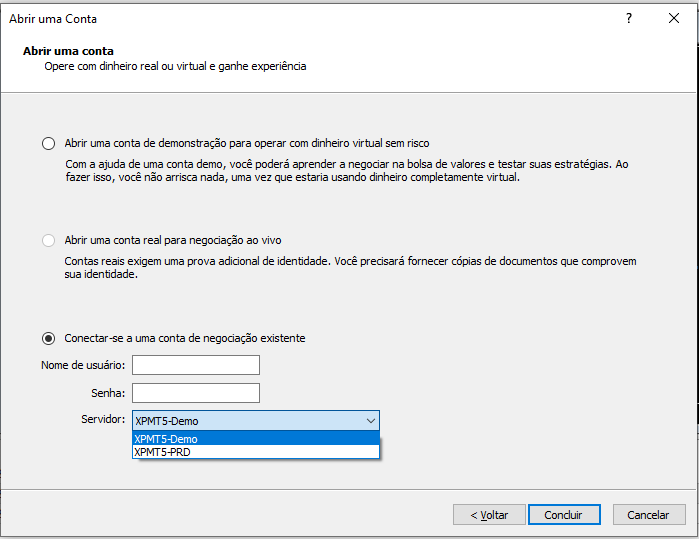Choose the real account radio button
The image size is (699, 539).
48,240
